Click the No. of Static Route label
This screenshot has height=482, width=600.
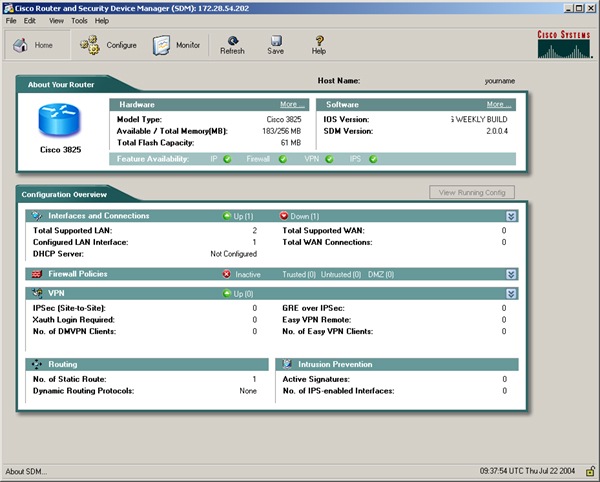pos(70,379)
